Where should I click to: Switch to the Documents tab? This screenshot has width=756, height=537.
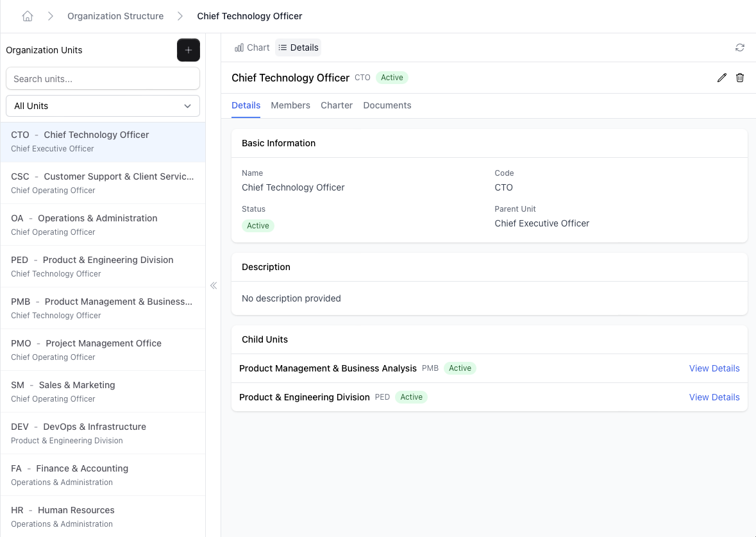click(x=387, y=105)
